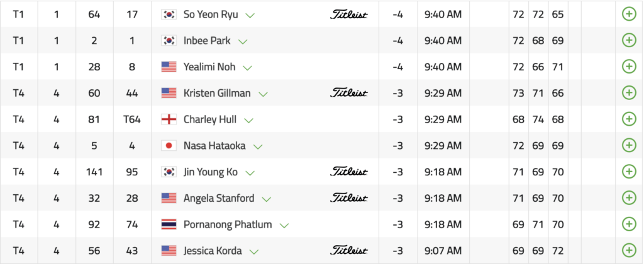The width and height of the screenshot is (644, 264).
Task: Click Yealimi Noh player name
Action: (x=209, y=67)
